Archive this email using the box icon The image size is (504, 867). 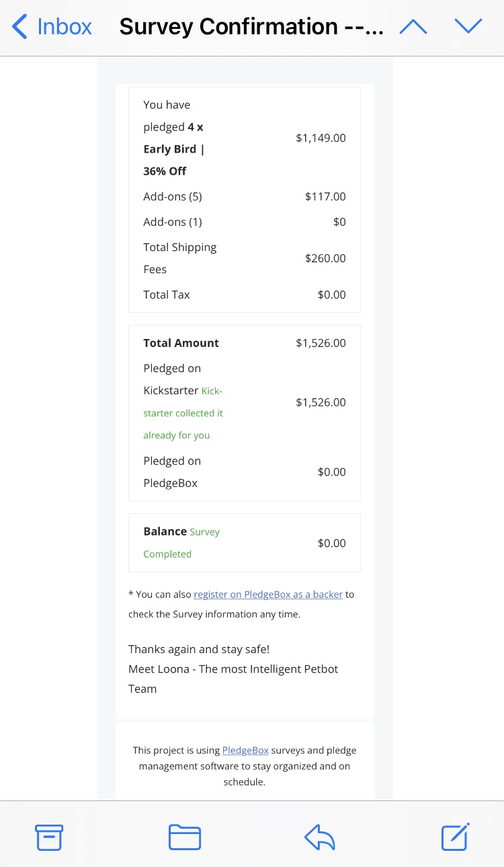(x=49, y=837)
